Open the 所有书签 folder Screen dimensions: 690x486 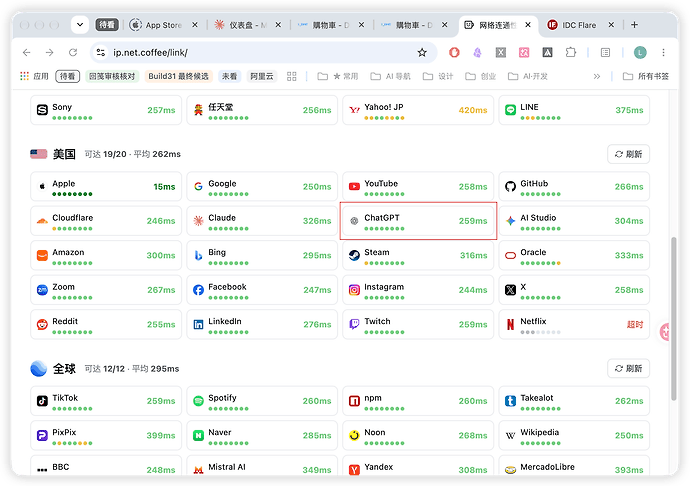click(646, 76)
